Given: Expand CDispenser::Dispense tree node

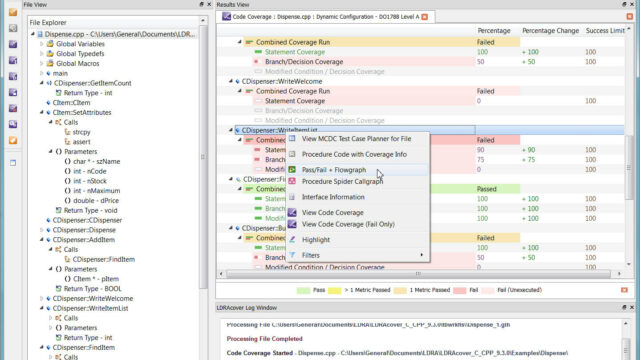Looking at the screenshot, I should click(41, 230).
